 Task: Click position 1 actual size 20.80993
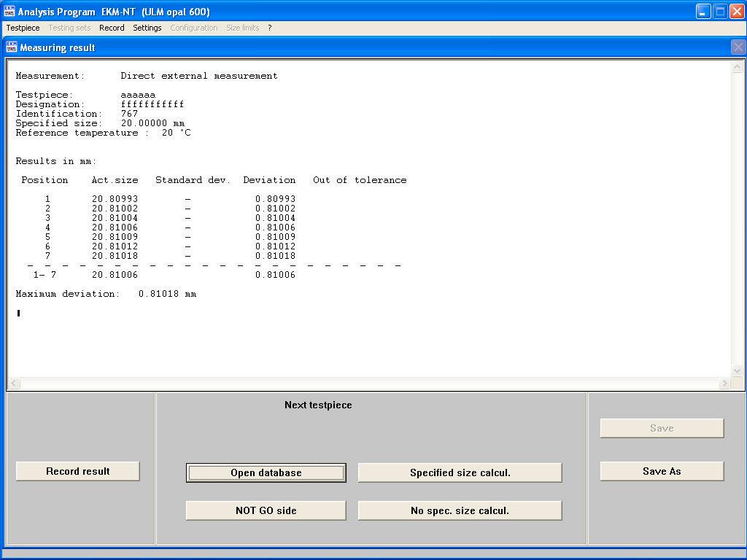click(115, 199)
